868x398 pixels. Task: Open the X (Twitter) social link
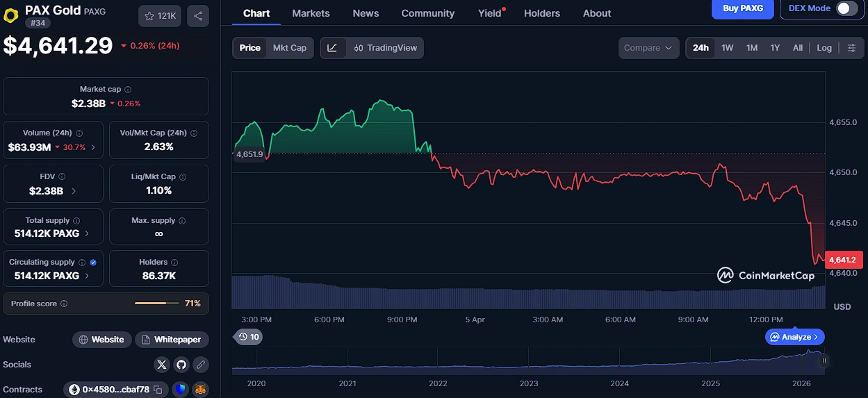(162, 365)
